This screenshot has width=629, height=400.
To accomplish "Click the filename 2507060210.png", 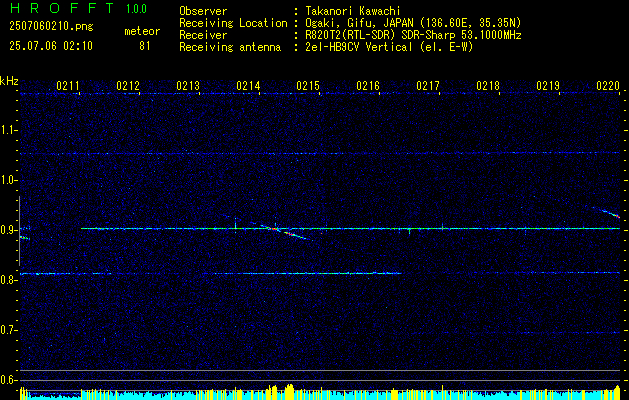I will (51, 27).
